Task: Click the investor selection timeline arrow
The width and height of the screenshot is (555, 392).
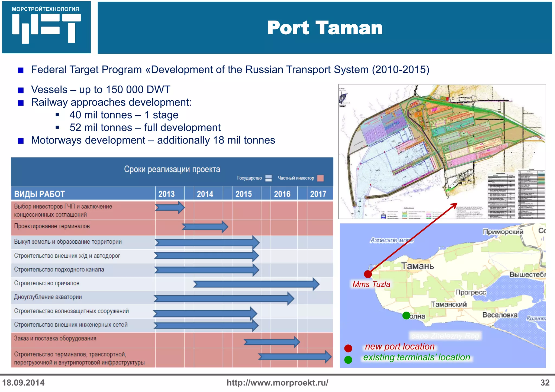Action: [x=170, y=208]
